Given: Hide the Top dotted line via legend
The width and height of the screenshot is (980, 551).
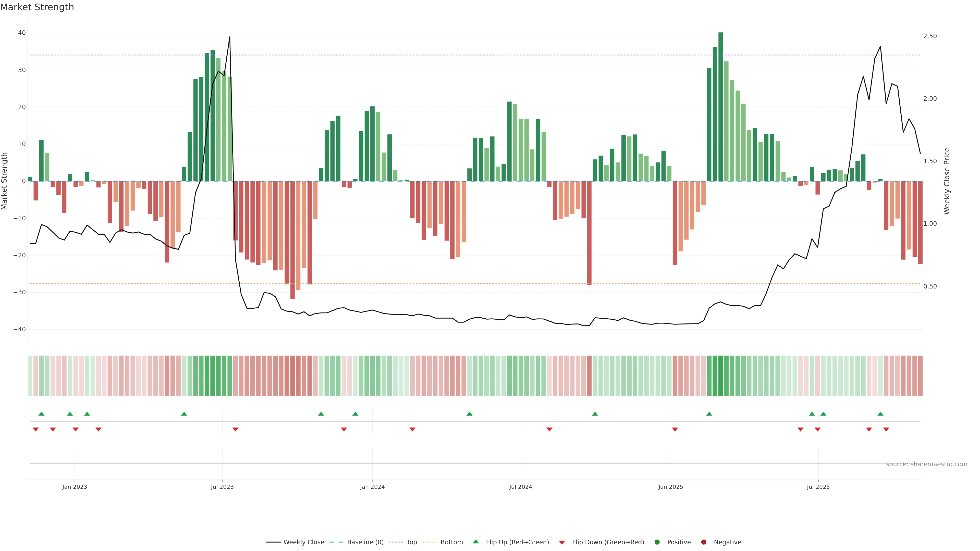Looking at the screenshot, I should pyautogui.click(x=411, y=542).
